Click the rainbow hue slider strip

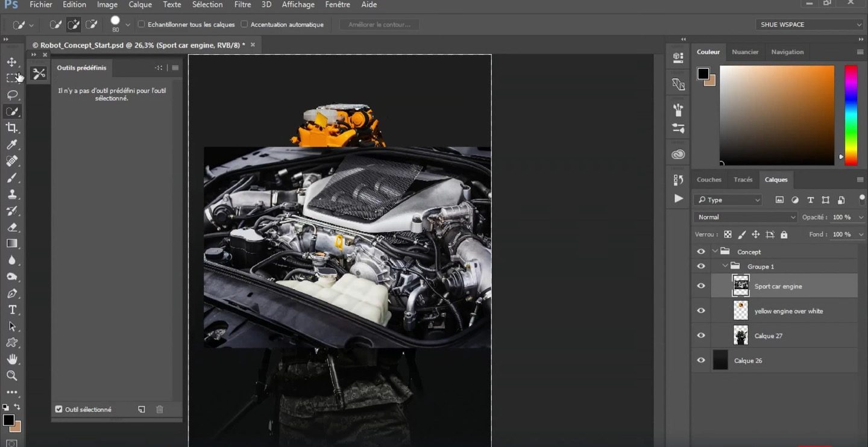click(x=851, y=115)
